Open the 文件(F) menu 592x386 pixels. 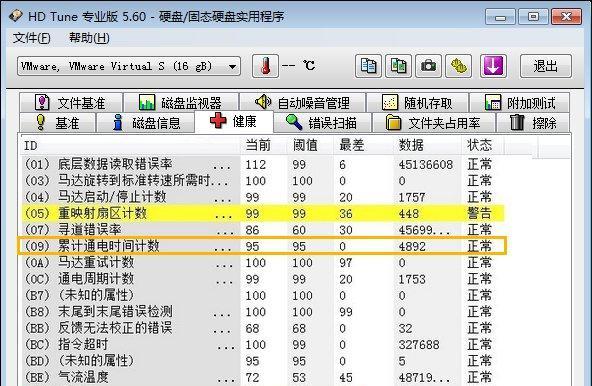click(x=32, y=38)
